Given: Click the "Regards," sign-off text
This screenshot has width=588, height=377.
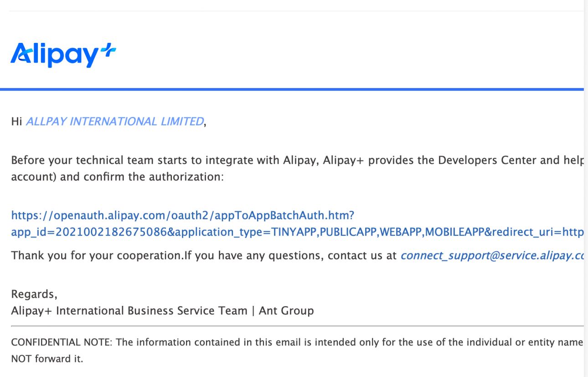Looking at the screenshot, I should coord(34,294).
